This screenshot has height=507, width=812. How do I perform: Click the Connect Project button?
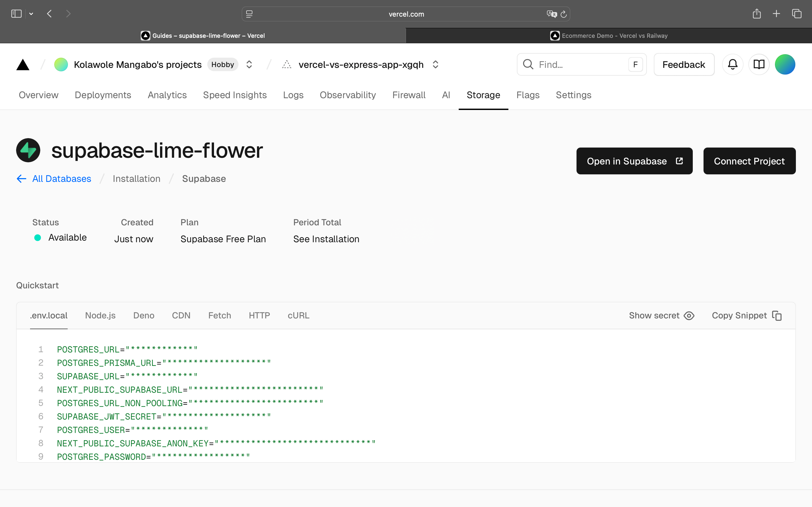[749, 161]
